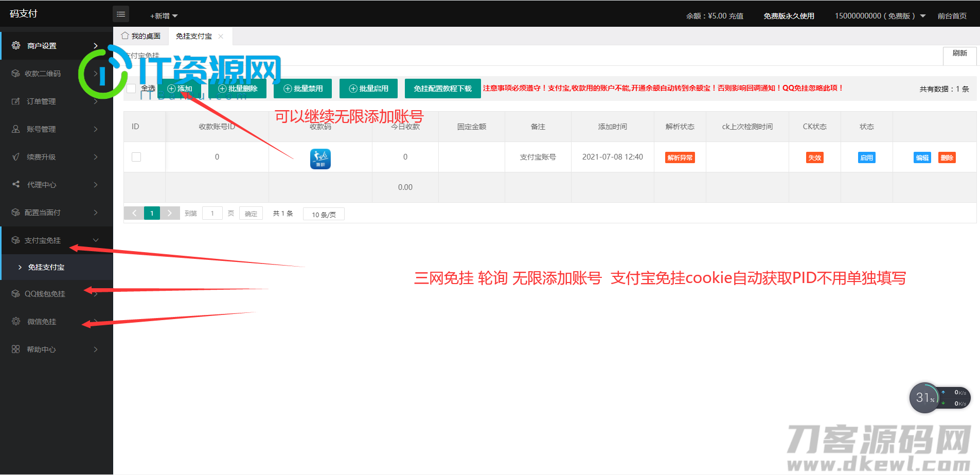Click the 批量删除 button
Viewport: 980px width, 475px height.
(x=238, y=89)
